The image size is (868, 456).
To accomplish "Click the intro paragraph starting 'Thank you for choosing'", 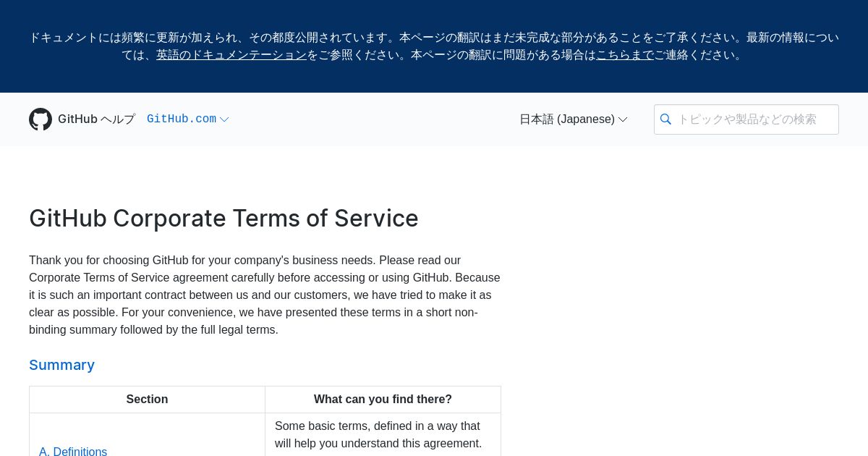I will coord(265,295).
